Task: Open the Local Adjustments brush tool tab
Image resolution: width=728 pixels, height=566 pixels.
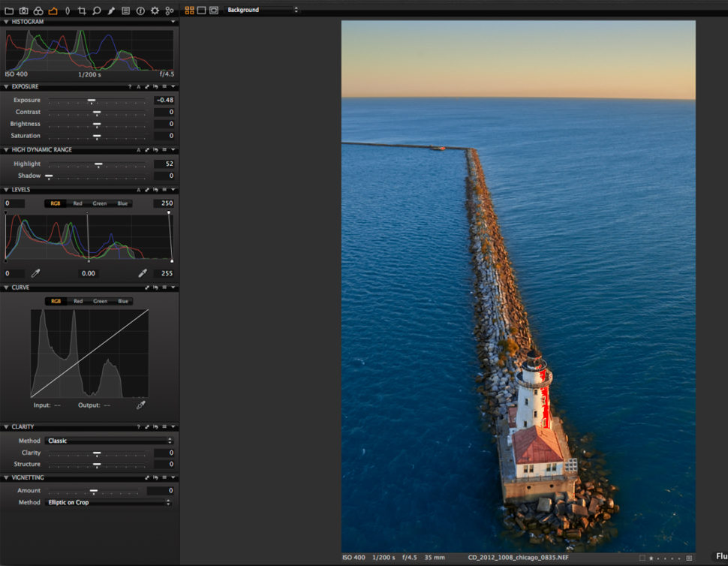Action: point(111,11)
